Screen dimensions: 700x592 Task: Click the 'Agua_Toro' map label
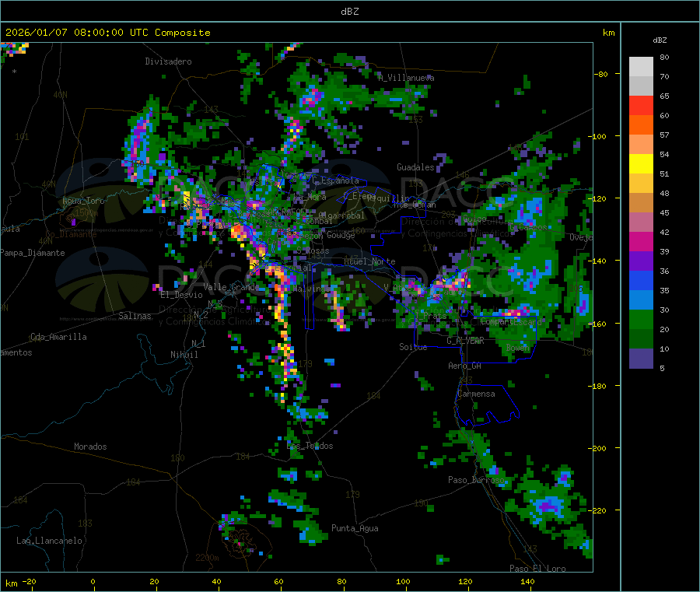click(x=83, y=201)
